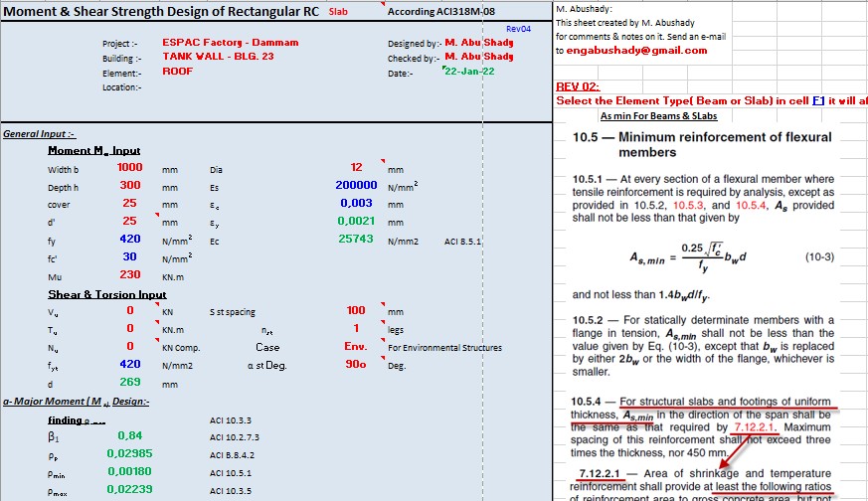Click the 'ACI 10.2.7.3' reference cell

click(x=235, y=437)
